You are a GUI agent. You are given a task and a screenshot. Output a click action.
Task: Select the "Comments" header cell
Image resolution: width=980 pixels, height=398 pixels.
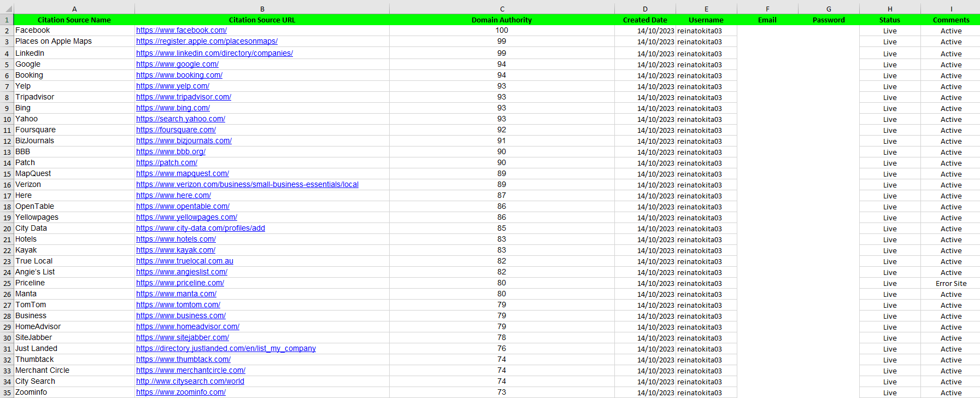pos(951,20)
